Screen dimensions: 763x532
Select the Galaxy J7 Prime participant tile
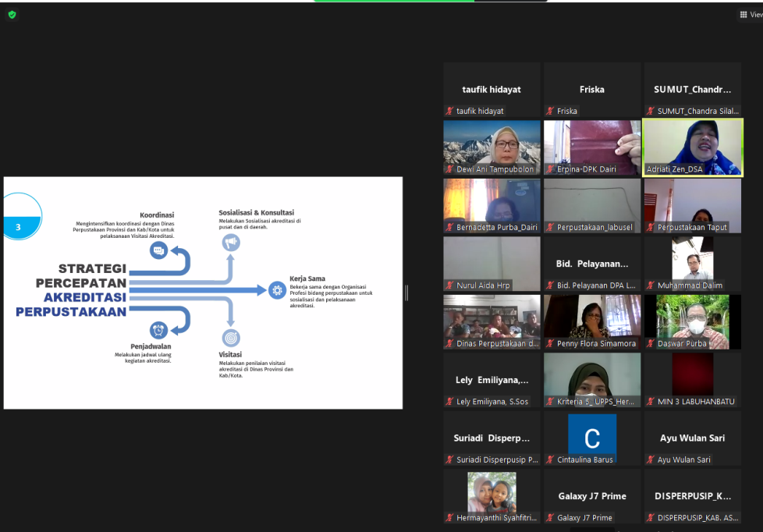(x=591, y=496)
